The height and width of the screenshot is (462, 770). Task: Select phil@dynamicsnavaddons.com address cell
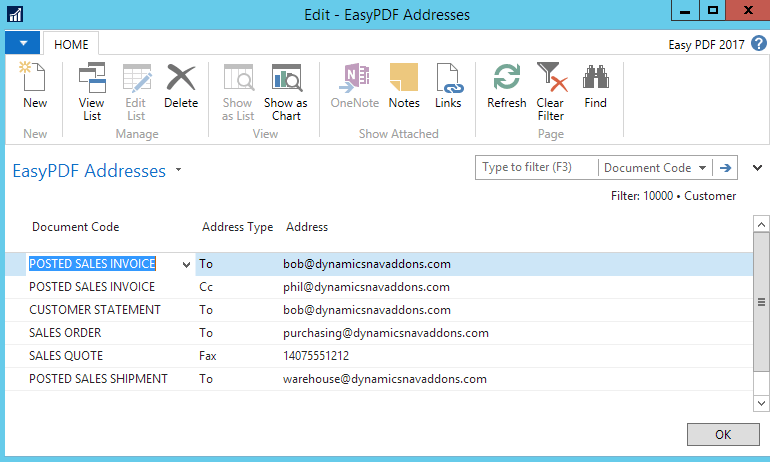click(366, 287)
